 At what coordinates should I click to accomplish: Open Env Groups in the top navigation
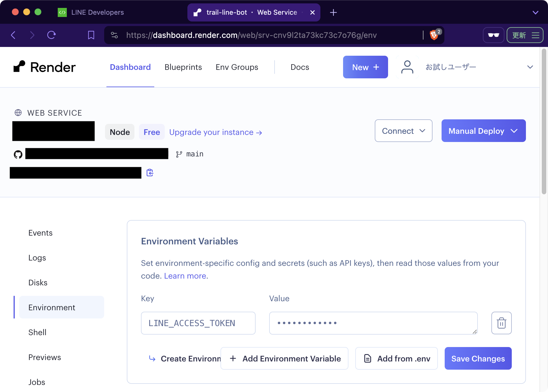tap(237, 67)
